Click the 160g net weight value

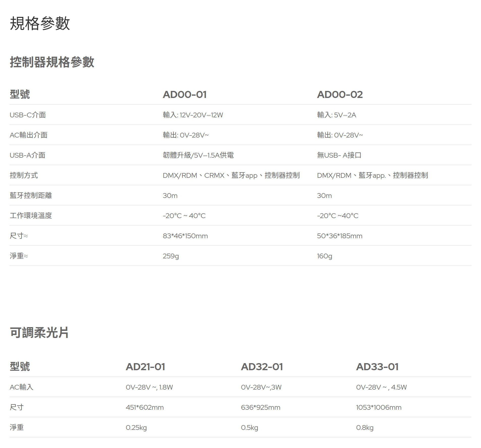(x=324, y=256)
